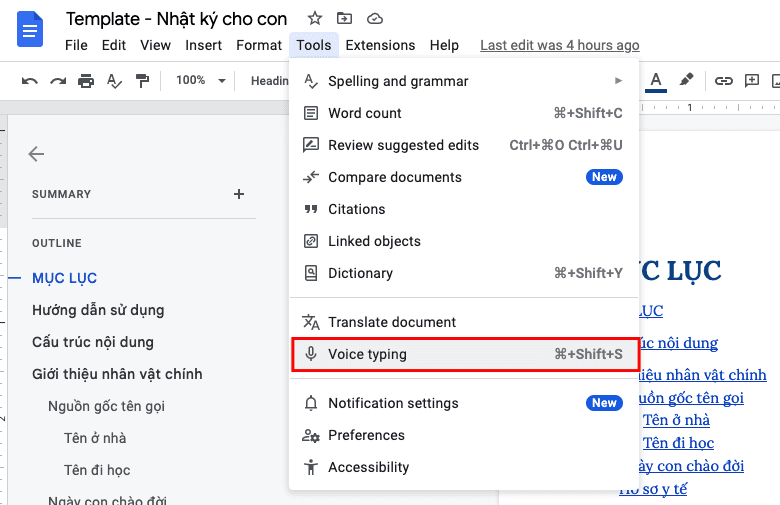Close the Tools menu
The image size is (780, 505).
tap(314, 45)
